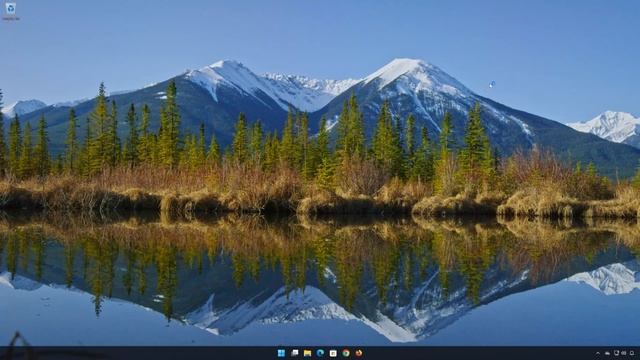
Task: Open network settings from the tray
Action: 616,353
